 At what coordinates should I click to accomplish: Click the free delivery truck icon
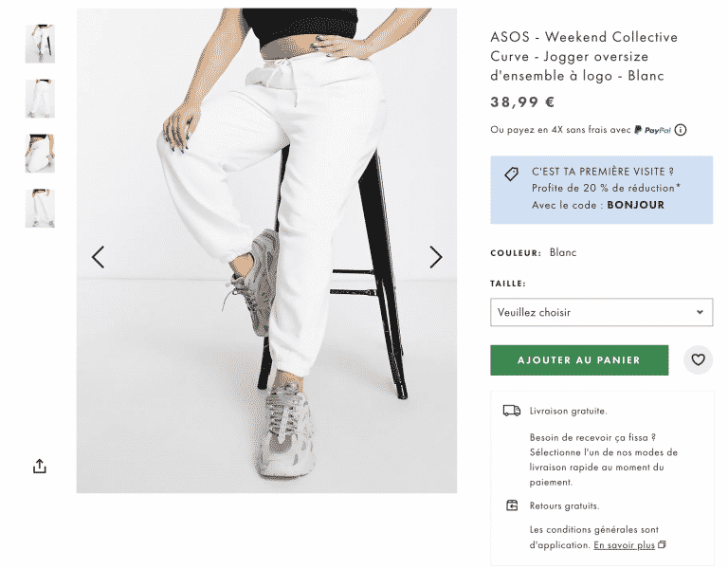[x=511, y=411]
